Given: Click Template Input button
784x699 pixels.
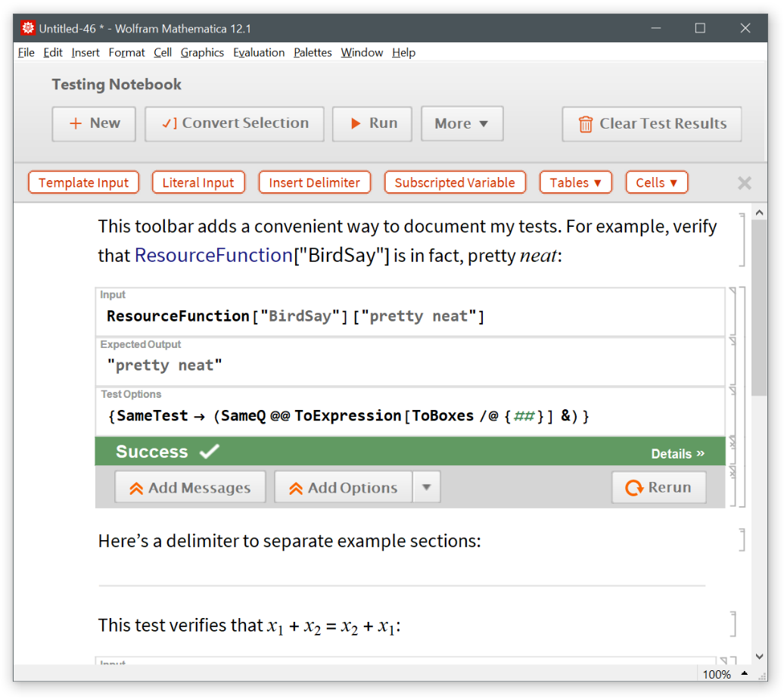Looking at the screenshot, I should tap(84, 183).
